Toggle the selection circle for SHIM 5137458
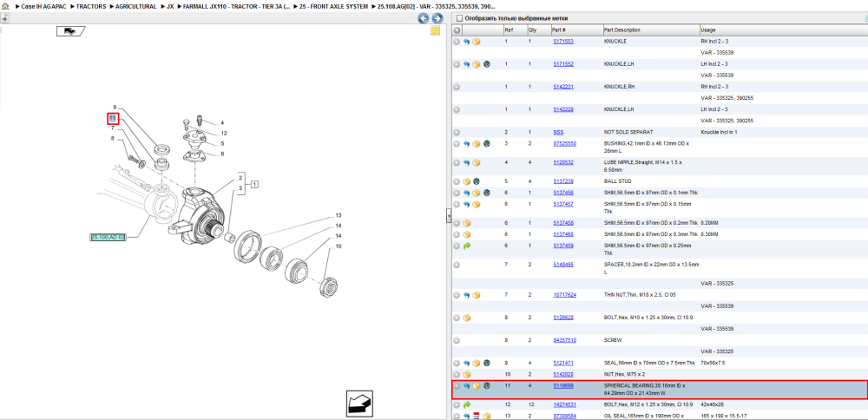Viewport: 868px width, 420px height. tap(457, 223)
